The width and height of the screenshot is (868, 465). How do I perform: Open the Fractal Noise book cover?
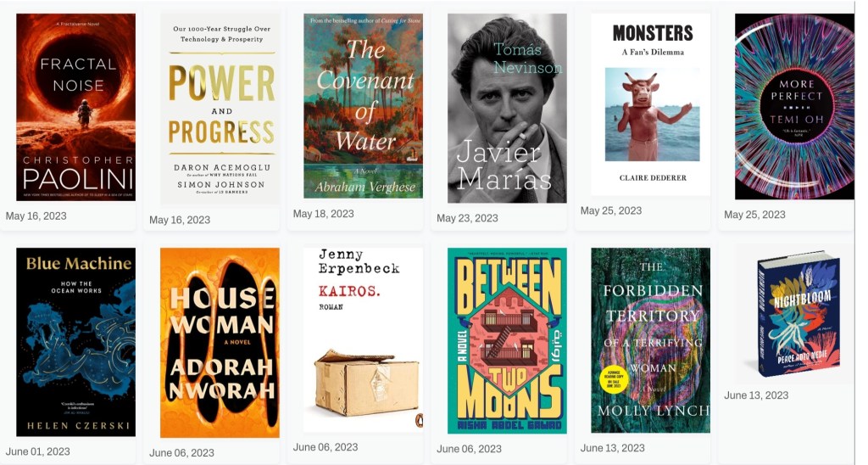pyautogui.click(x=75, y=107)
